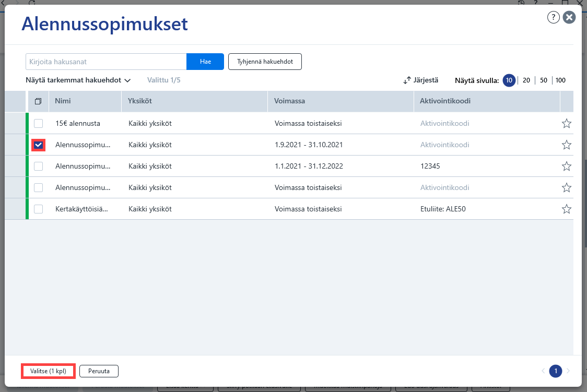Click the blue Hae search button
This screenshot has height=392, width=587.
tap(205, 62)
